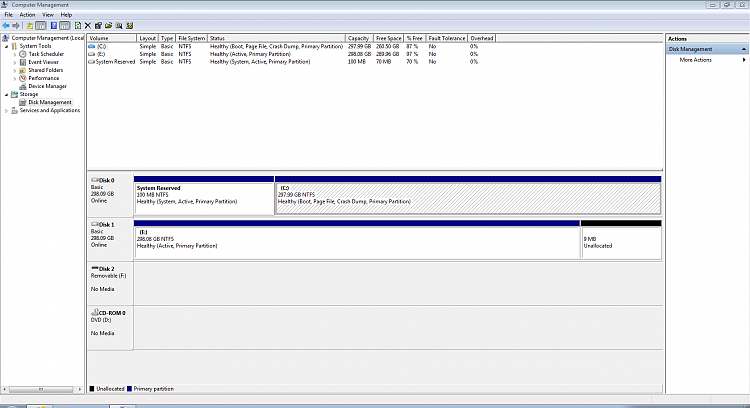Expand the Performance node arrow
Viewport: 750px width, 408px height.
[15, 78]
